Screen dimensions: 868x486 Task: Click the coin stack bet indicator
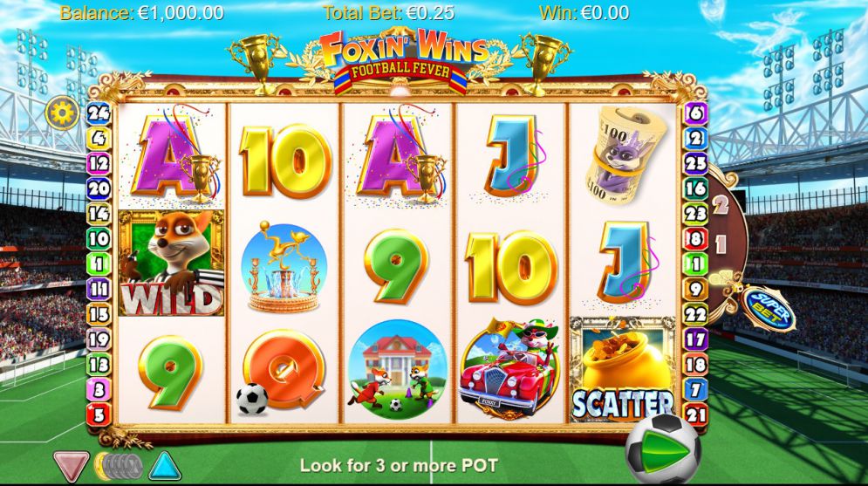point(119,466)
